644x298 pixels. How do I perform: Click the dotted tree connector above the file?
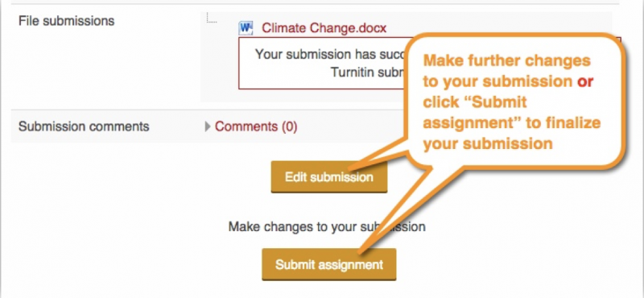(x=212, y=18)
